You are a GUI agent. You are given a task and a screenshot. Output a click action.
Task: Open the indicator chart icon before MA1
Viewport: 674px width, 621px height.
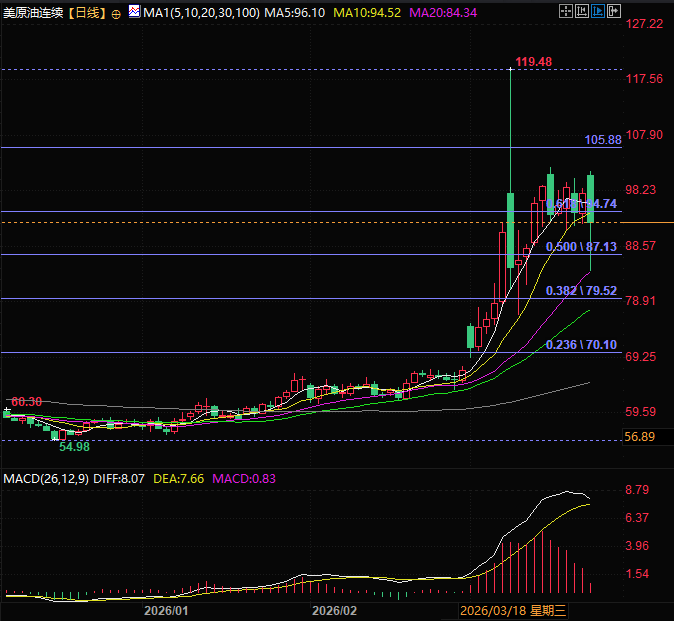point(134,11)
